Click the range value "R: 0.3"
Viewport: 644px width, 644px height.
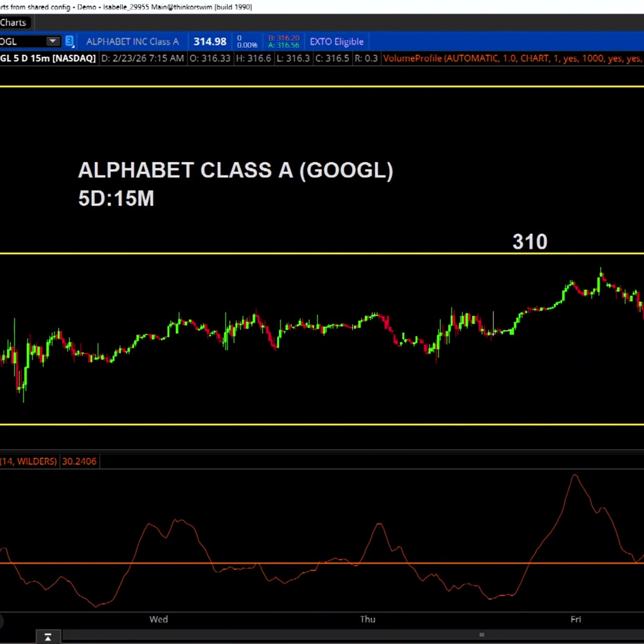click(x=366, y=58)
